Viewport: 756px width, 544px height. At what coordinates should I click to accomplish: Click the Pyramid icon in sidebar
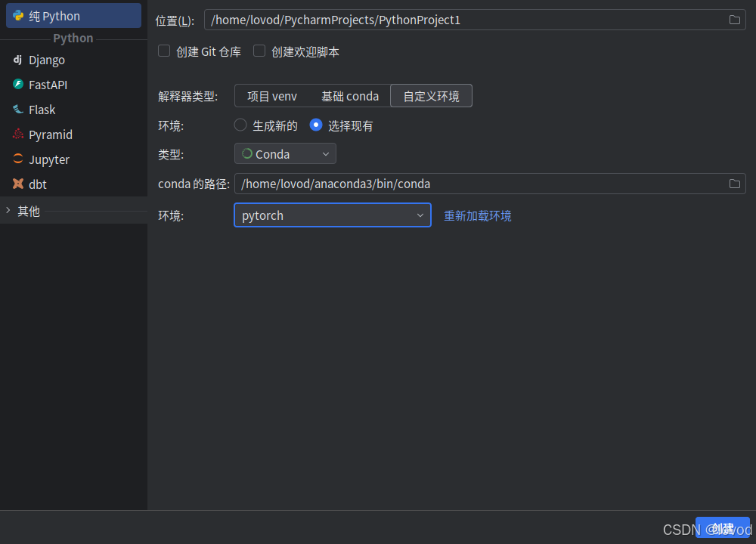pos(18,134)
